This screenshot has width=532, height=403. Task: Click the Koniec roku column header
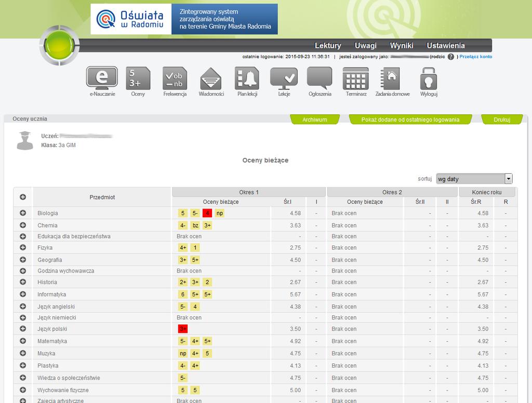coord(487,192)
